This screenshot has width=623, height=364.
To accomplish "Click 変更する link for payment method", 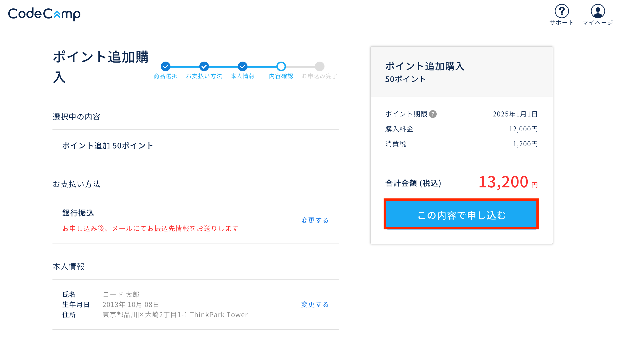I will (x=314, y=220).
